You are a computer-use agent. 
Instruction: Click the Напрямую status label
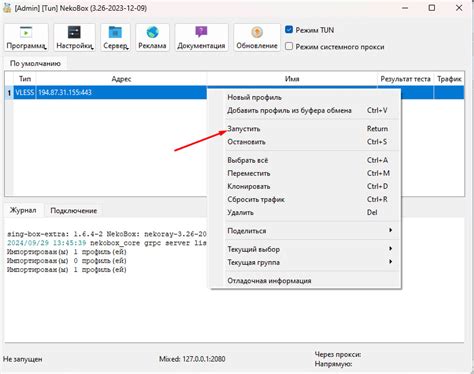point(333,364)
